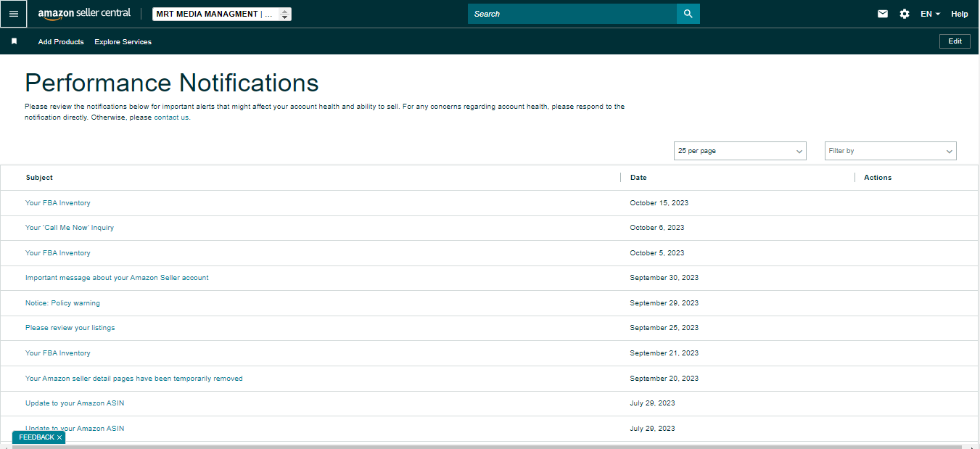Open the hamburger navigation menu

(14, 14)
